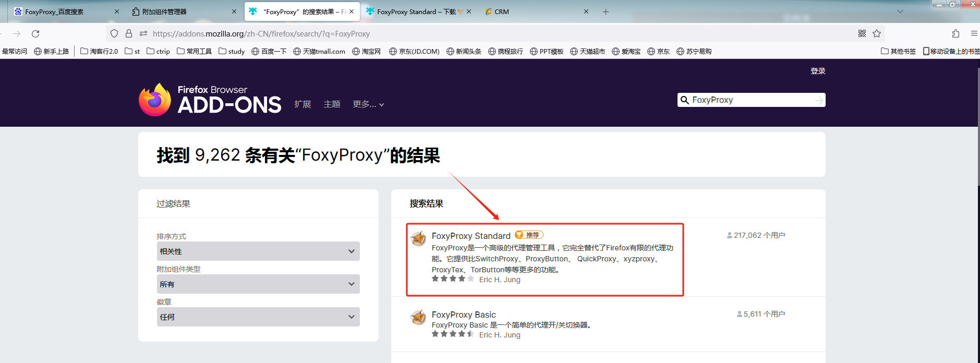
Task: Click the FoxyProxy Basic star rating
Action: (453, 334)
